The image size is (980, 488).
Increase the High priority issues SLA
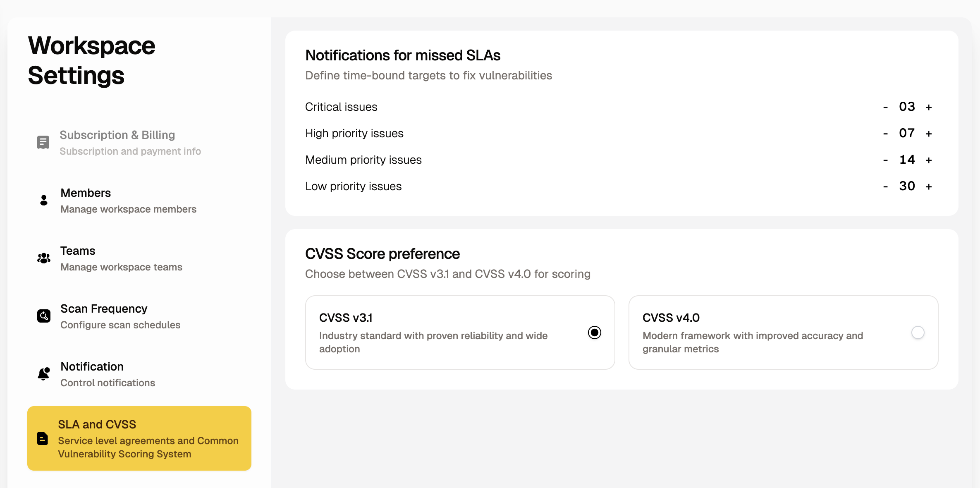929,133
